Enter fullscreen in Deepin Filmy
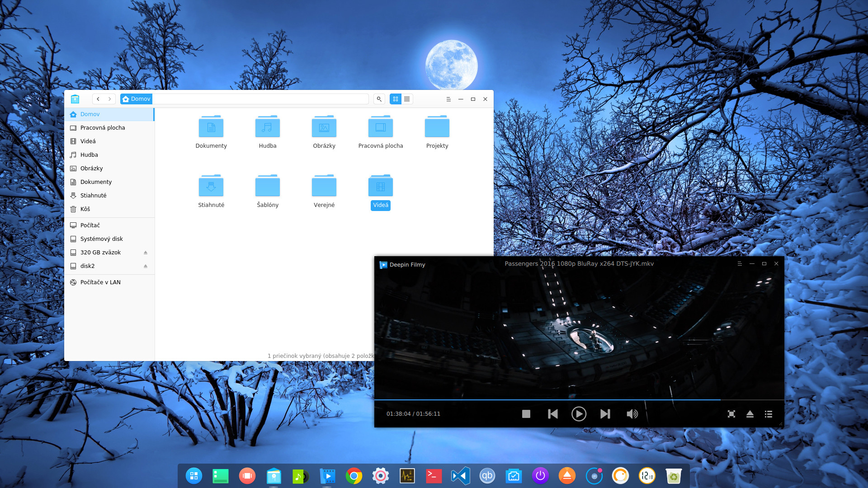This screenshot has height=488, width=868. [731, 414]
